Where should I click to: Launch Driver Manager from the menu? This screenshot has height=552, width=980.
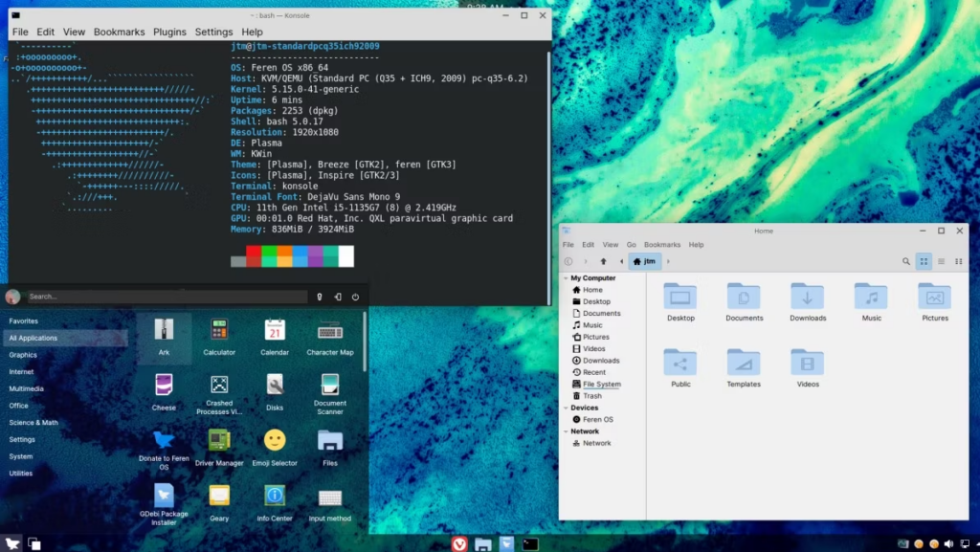point(219,448)
